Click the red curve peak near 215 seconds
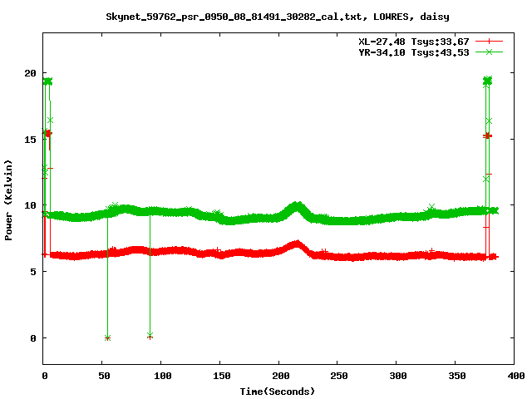Image resolution: width=532 pixels, height=399 pixels. click(x=298, y=244)
